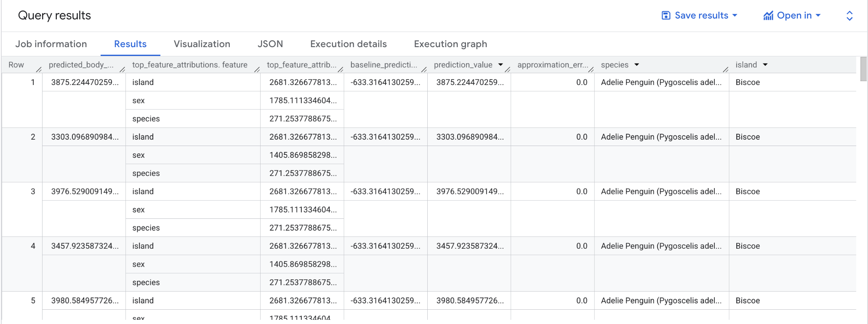Open the prediction_value column menu arrow
The width and height of the screenshot is (868, 324).
coord(501,65)
